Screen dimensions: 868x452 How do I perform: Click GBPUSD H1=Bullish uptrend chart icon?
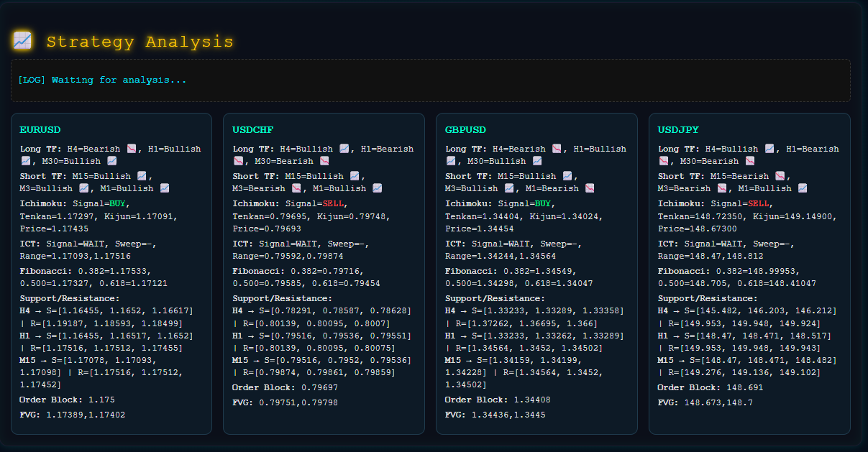pyautogui.click(x=451, y=161)
